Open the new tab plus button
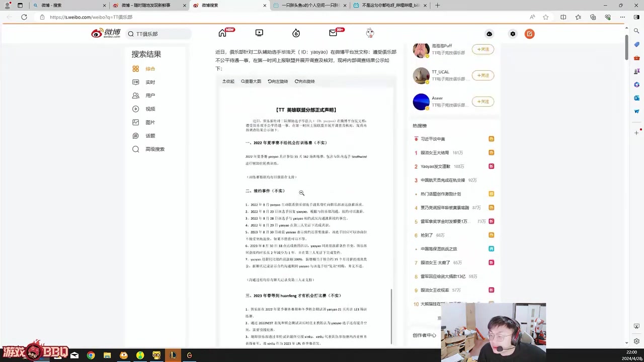 (437, 6)
